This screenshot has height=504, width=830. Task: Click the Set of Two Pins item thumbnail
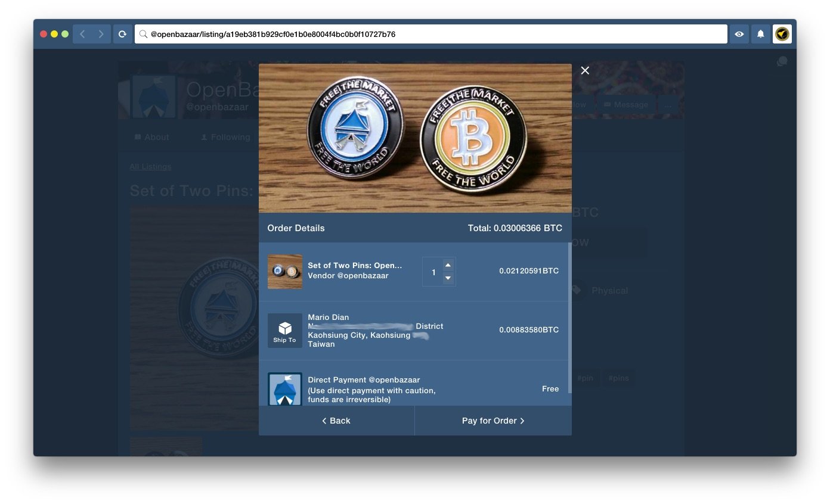tap(285, 272)
